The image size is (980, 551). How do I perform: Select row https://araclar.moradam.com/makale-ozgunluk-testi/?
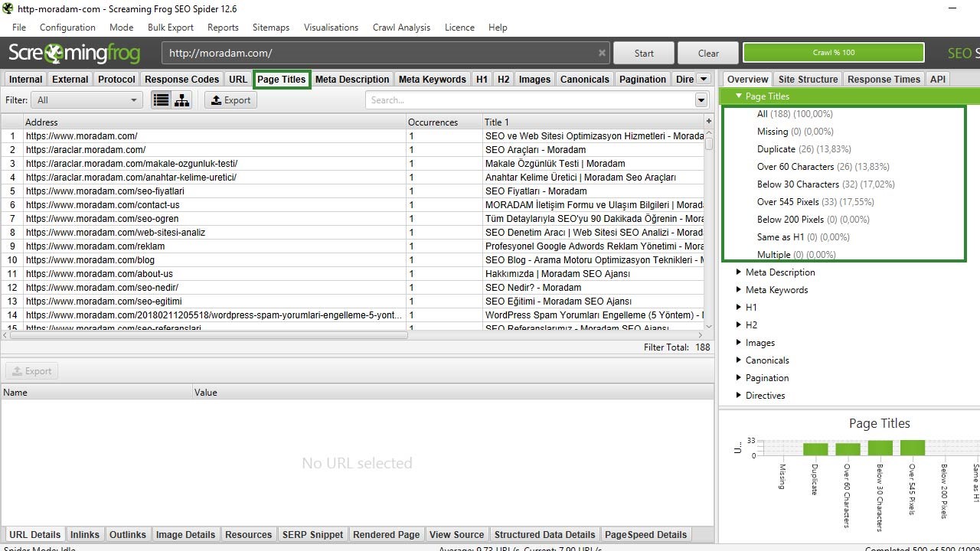coord(352,164)
